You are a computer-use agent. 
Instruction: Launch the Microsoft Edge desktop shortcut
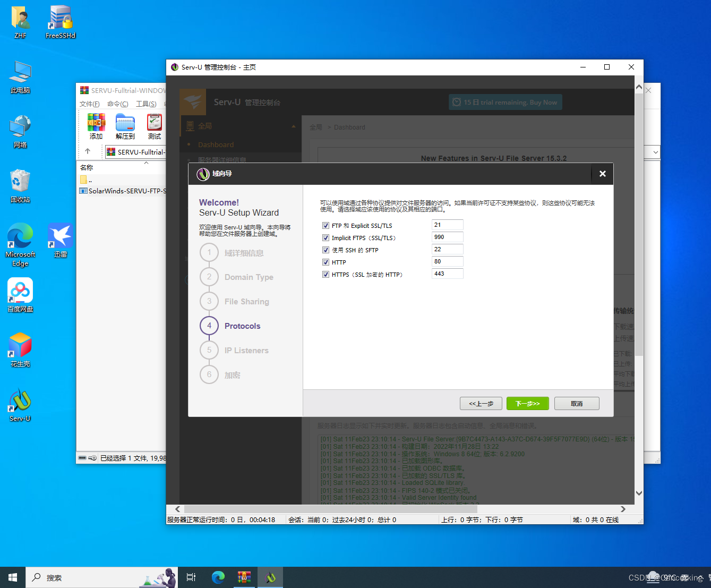click(20, 245)
